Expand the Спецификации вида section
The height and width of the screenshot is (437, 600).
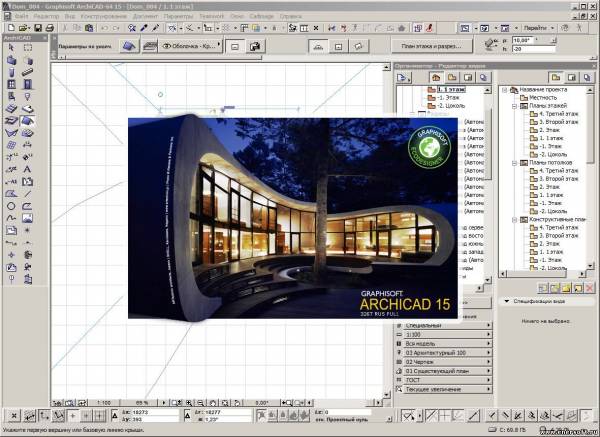(x=507, y=301)
